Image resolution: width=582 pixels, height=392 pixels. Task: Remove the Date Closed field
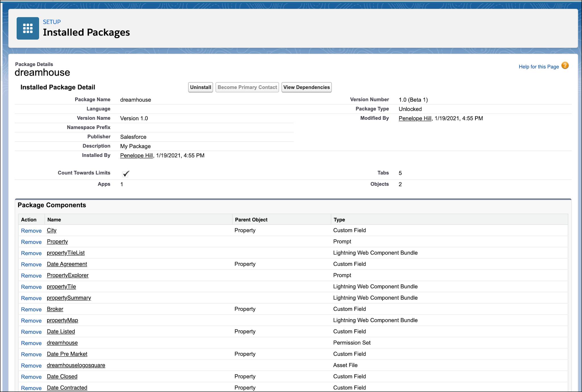[x=31, y=377]
